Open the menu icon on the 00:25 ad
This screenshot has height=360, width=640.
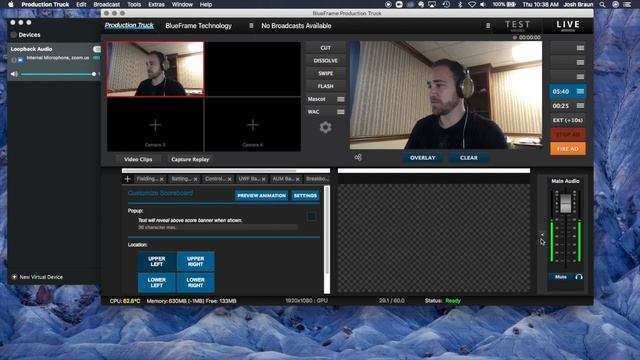click(580, 106)
